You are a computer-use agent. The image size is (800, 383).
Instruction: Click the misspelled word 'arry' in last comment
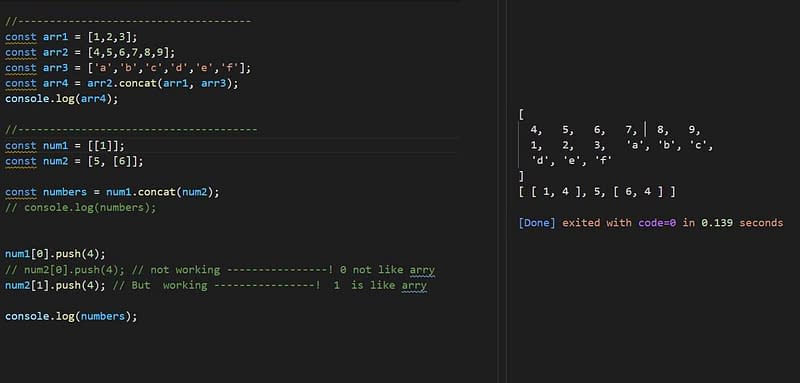414,285
